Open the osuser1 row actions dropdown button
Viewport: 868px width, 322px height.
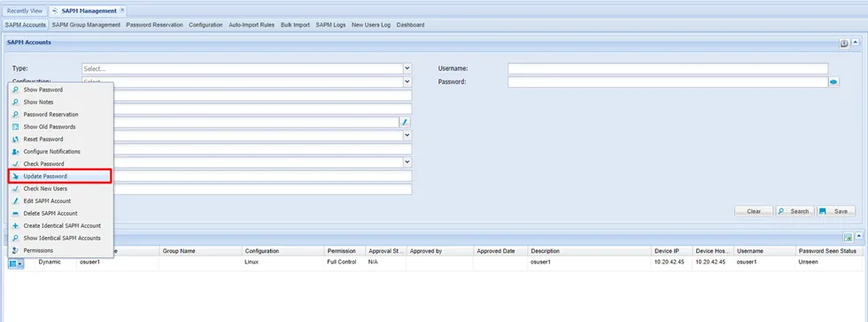pos(16,263)
